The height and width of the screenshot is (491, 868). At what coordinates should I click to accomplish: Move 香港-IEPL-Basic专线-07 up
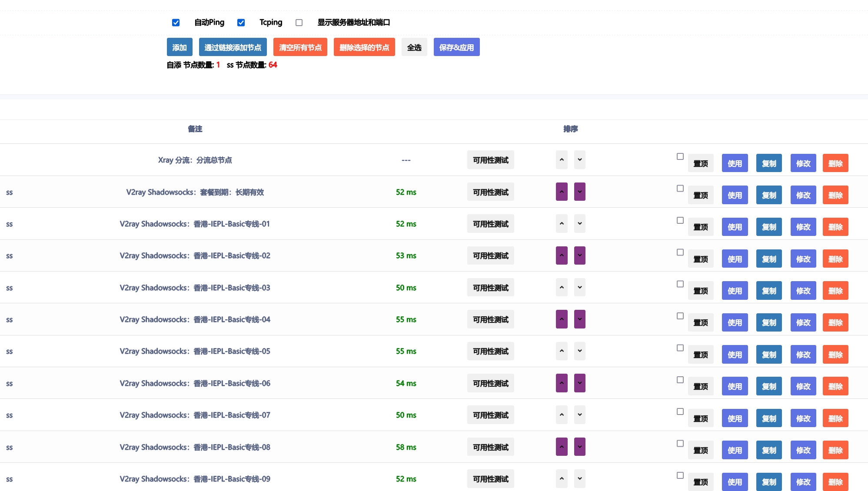click(562, 415)
